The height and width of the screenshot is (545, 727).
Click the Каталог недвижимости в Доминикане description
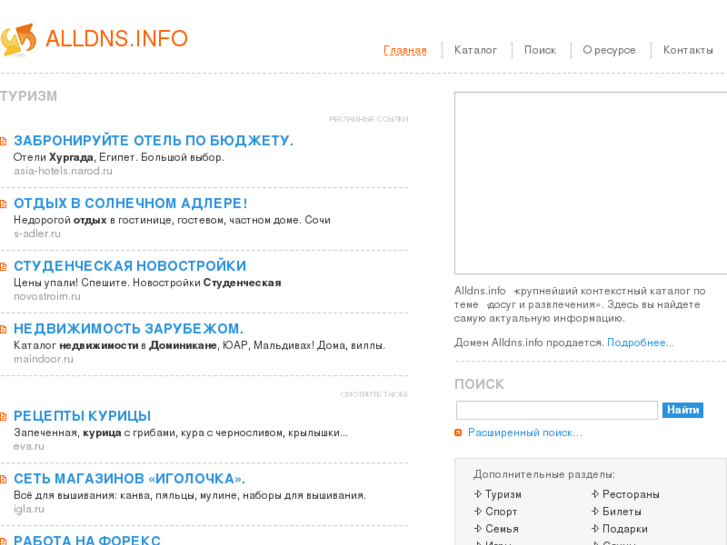tap(199, 345)
